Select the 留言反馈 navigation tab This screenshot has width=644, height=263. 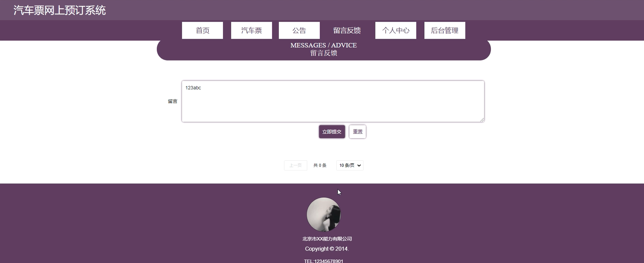347,30
